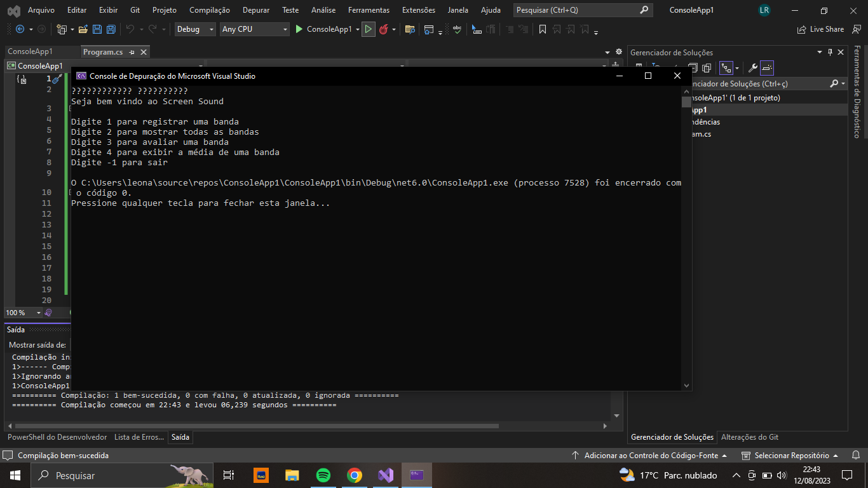Open dropdown arrow next to Hot Reload
The image size is (868, 488).
[394, 29]
